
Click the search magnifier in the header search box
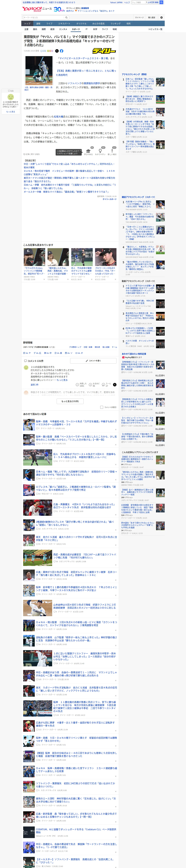pos(66,18)
